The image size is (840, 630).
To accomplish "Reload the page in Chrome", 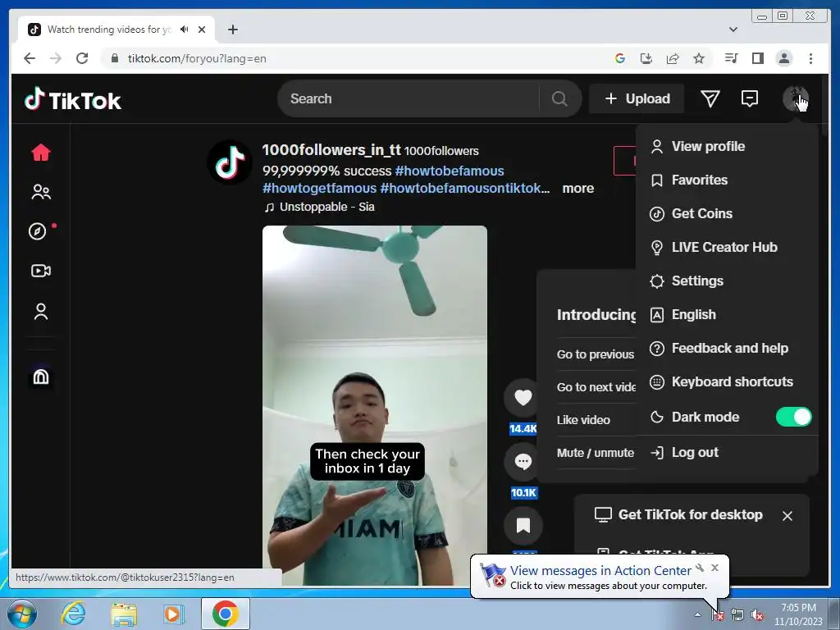I will pyautogui.click(x=82, y=58).
